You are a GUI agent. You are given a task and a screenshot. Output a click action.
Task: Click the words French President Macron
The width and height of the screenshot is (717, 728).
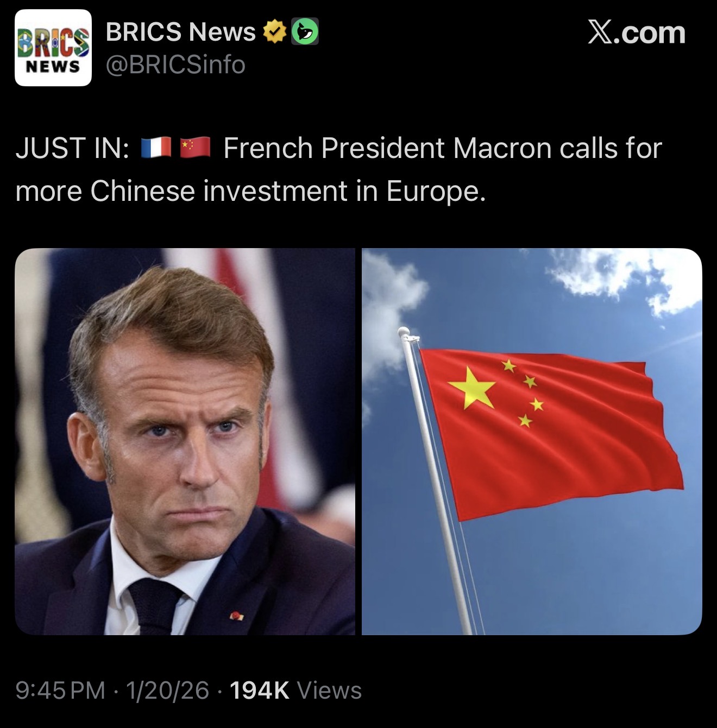pos(387,148)
